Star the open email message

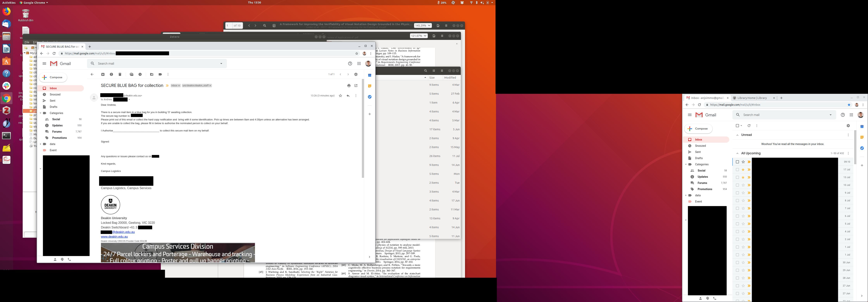(340, 96)
